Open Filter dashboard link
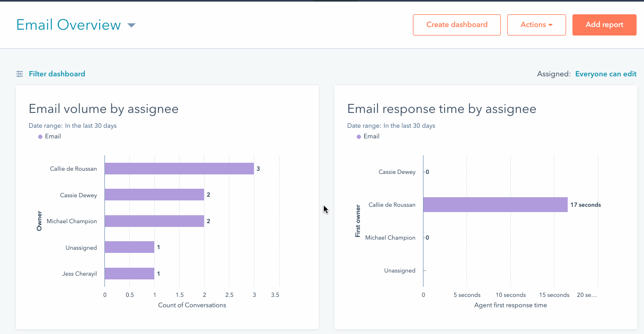The width and height of the screenshot is (644, 334). (57, 74)
